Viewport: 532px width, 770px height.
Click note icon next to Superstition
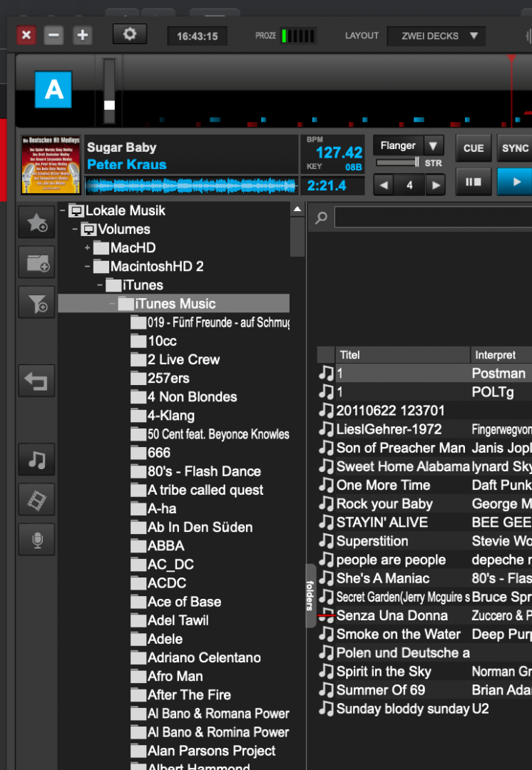(x=326, y=540)
